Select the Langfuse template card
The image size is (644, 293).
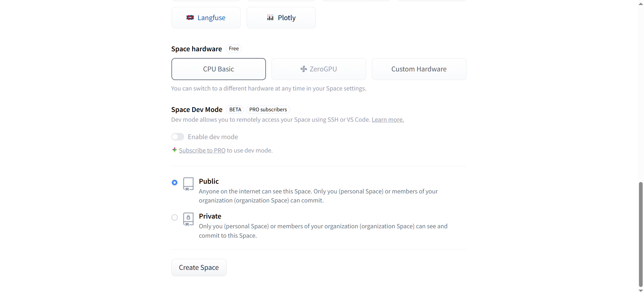point(206,18)
